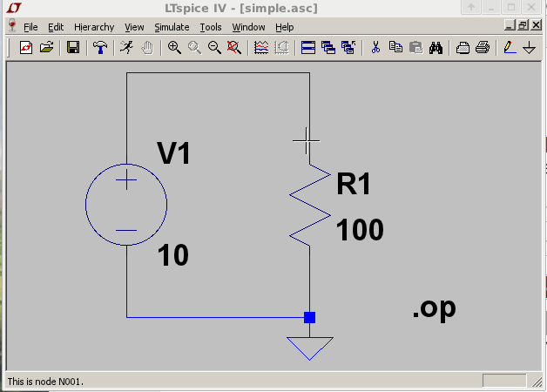Autorange the plot with waveform icon
Screen dimensions: 547x392
[261, 47]
